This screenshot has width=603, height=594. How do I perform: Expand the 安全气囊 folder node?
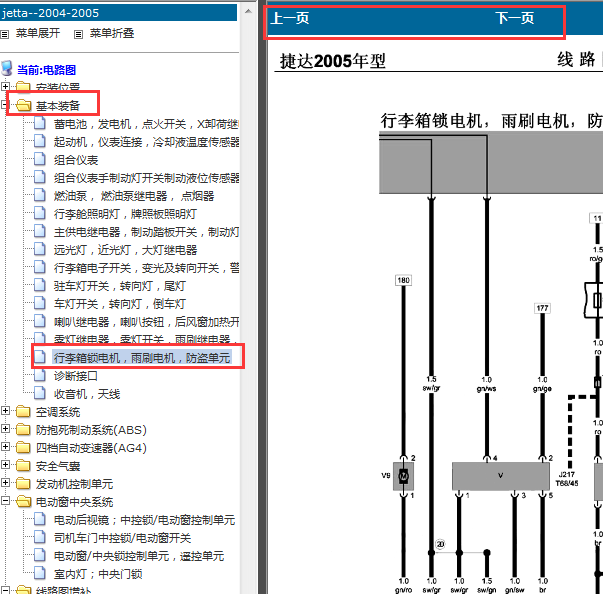point(5,464)
